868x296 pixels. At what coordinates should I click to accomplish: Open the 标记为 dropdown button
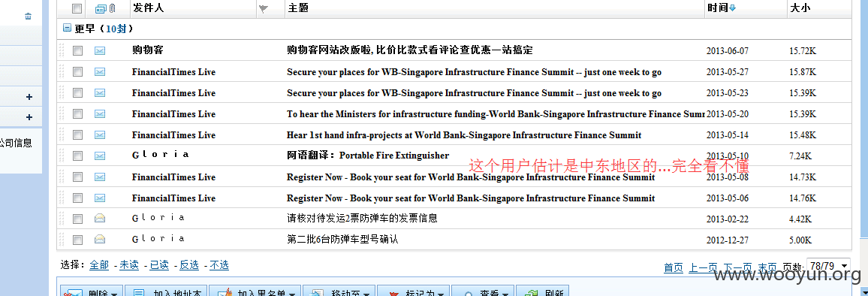click(413, 291)
